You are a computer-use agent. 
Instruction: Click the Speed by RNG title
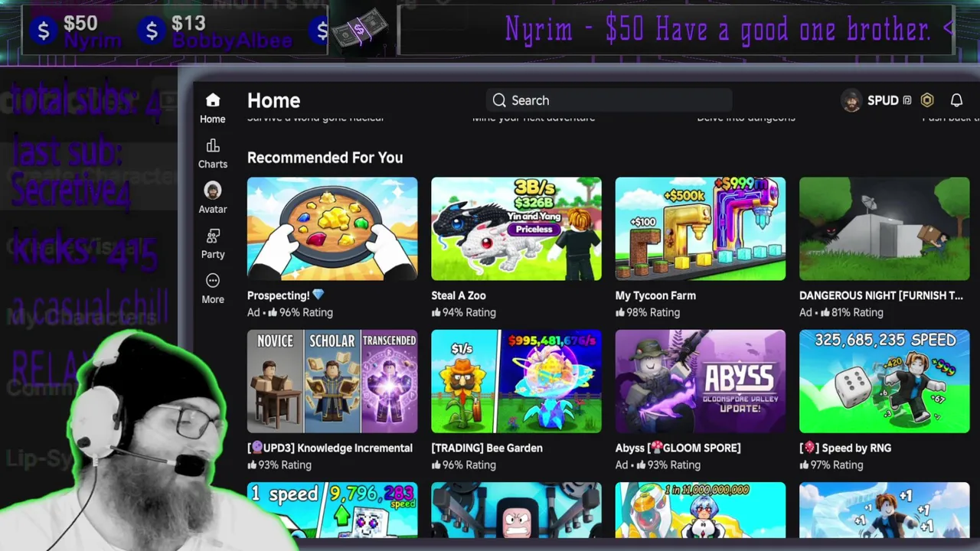tap(845, 448)
